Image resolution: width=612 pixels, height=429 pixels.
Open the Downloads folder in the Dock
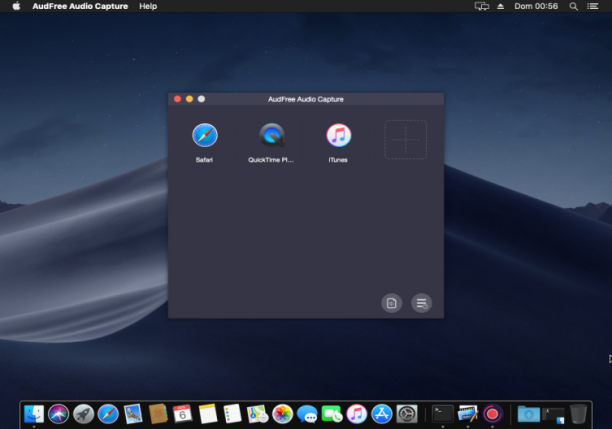(528, 414)
